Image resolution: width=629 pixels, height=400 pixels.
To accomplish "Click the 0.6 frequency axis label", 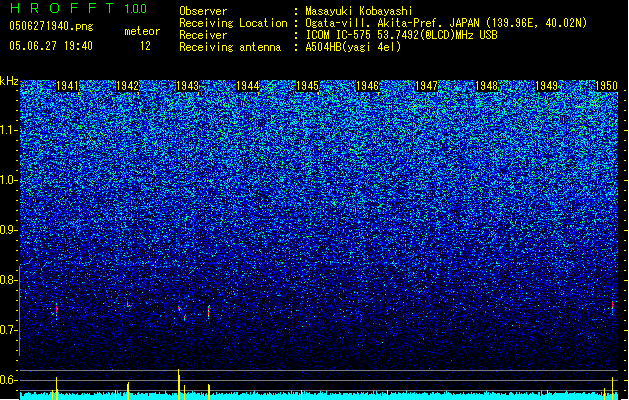I will point(8,380).
